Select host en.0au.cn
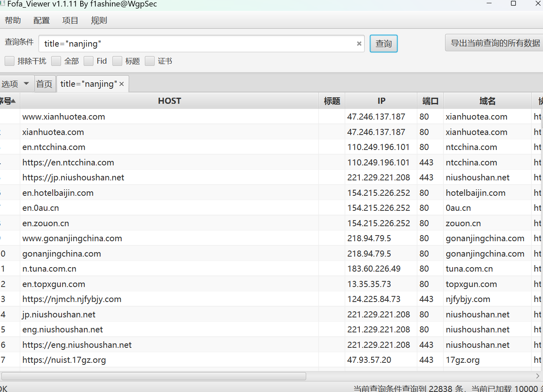Screen dimensions: 543x392 coord(41,208)
